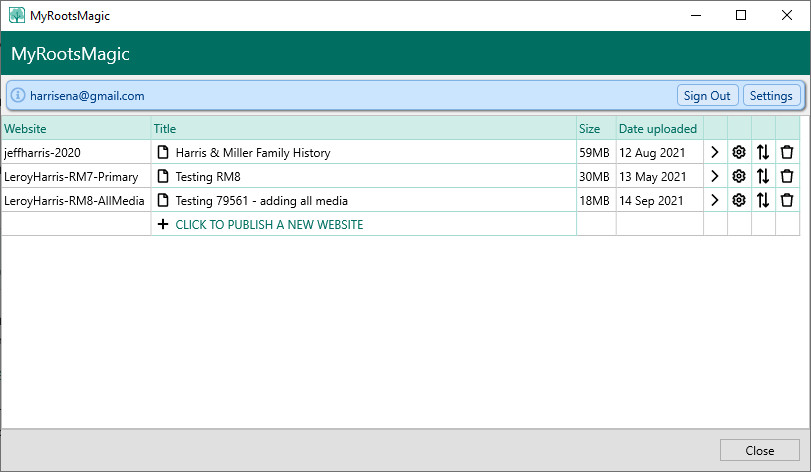Click the Sign Out button
Image resolution: width=811 pixels, height=472 pixels.
click(x=707, y=96)
